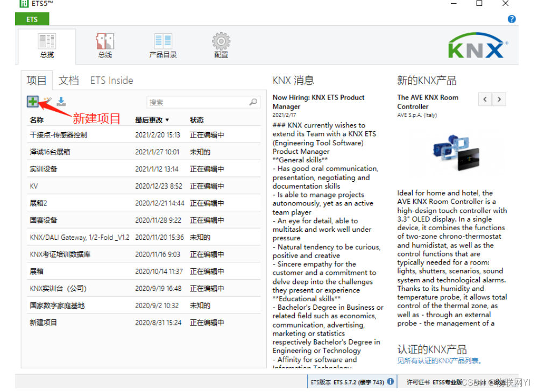Click the KNX 消息 heading
The width and height of the screenshot is (538, 392).
click(x=293, y=80)
